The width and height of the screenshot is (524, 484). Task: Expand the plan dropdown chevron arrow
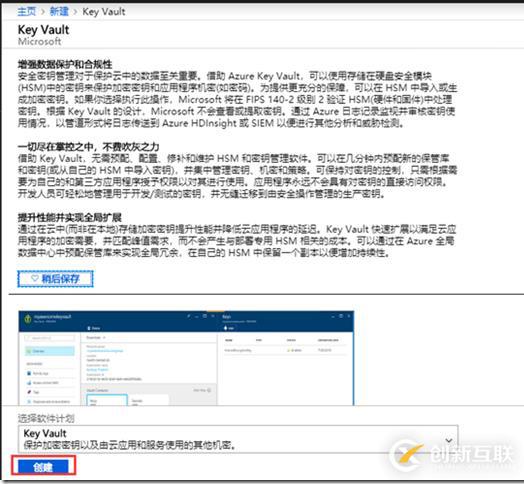click(x=449, y=440)
